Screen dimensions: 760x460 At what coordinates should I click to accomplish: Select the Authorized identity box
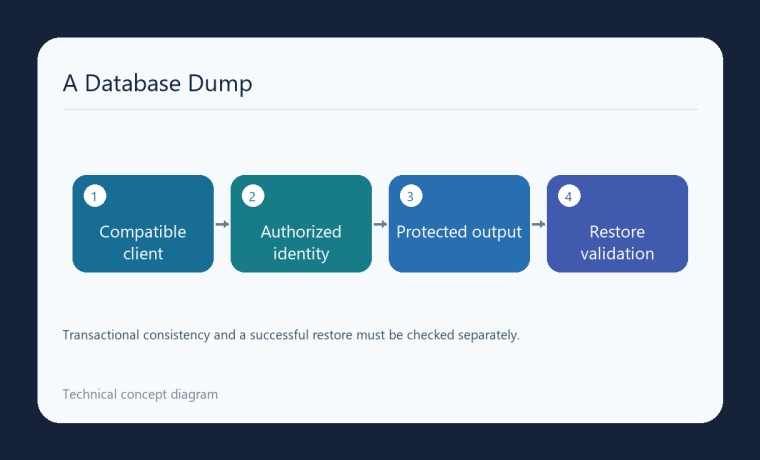[301, 224]
